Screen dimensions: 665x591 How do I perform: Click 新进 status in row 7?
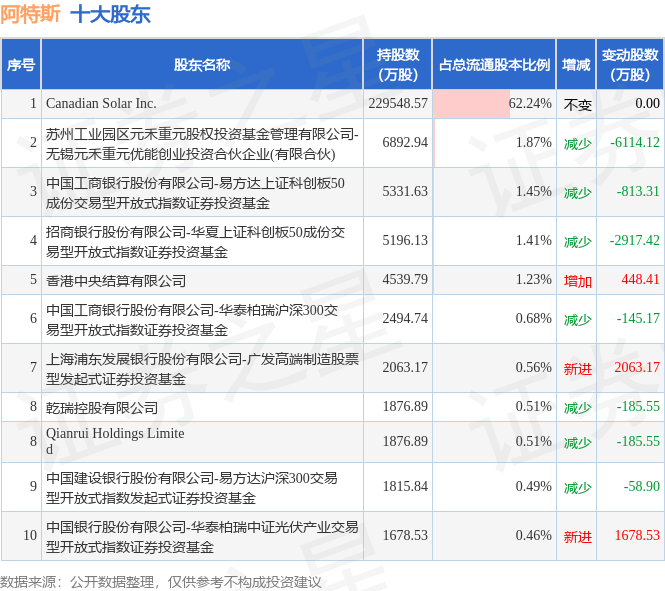tap(577, 369)
